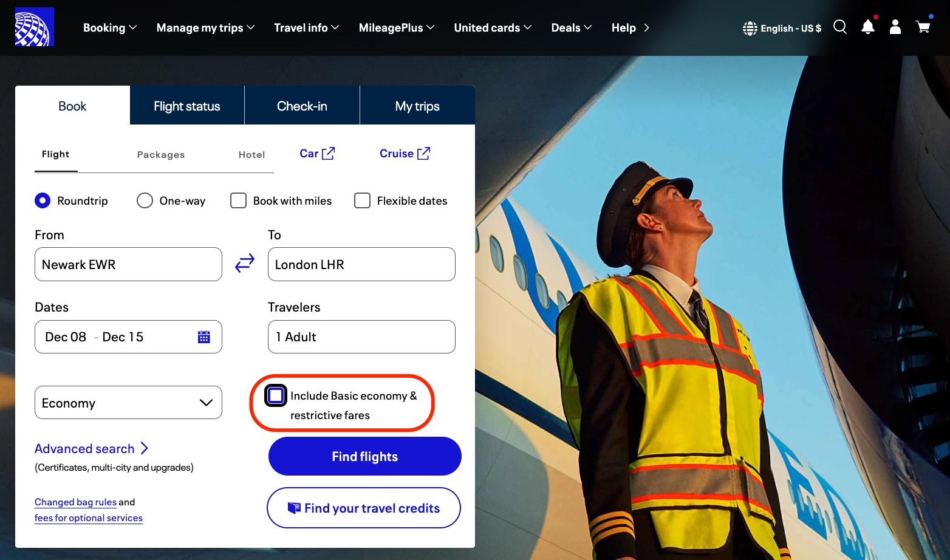
Task: Select the Flight sub-tab
Action: (x=56, y=154)
